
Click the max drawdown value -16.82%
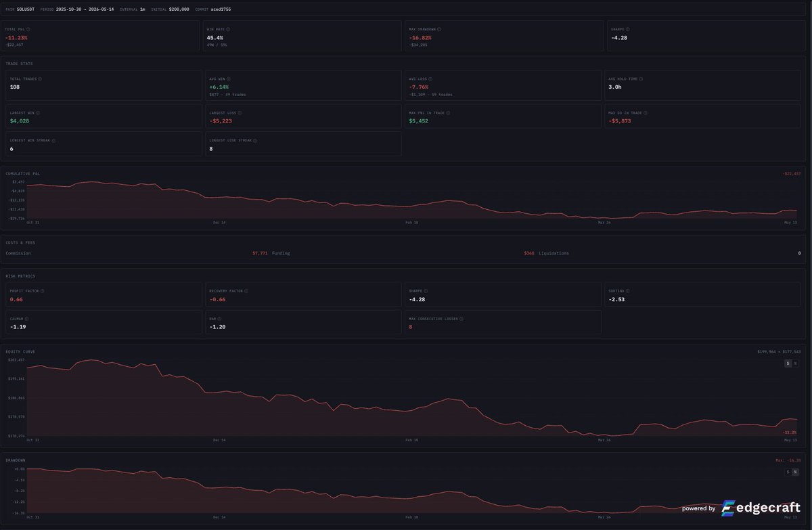420,38
